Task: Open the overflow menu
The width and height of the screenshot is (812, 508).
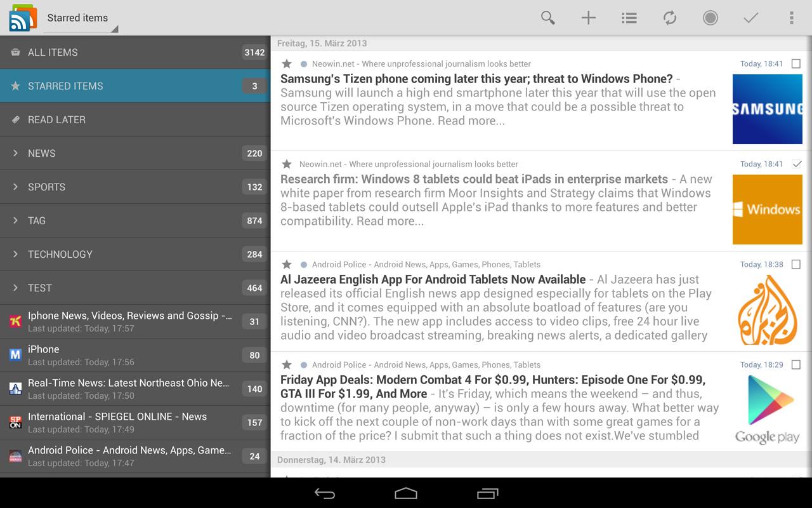Action: 791,18
